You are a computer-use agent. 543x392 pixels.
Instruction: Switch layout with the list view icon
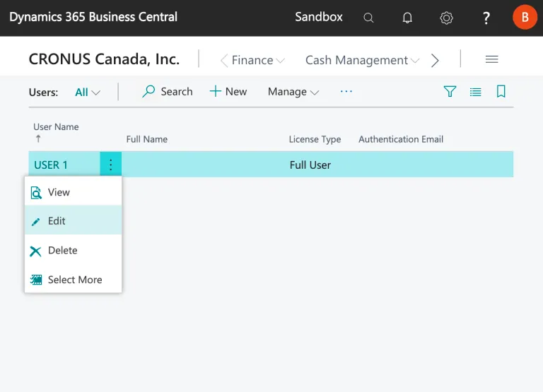(x=475, y=92)
